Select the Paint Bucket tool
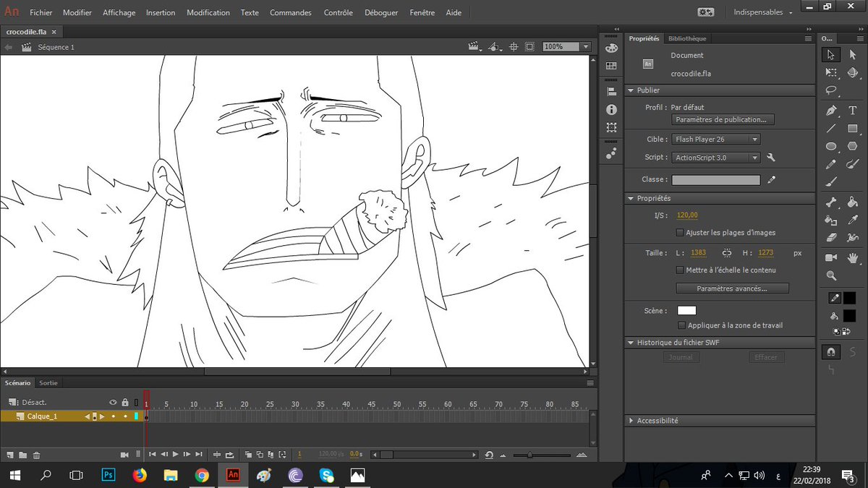The width and height of the screenshot is (868, 488). (853, 202)
